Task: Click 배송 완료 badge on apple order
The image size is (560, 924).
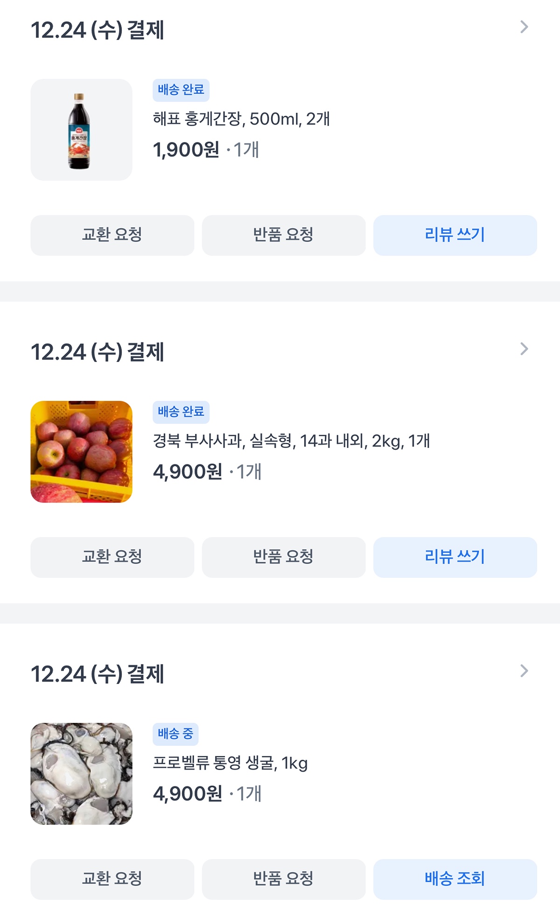Action: pyautogui.click(x=181, y=412)
